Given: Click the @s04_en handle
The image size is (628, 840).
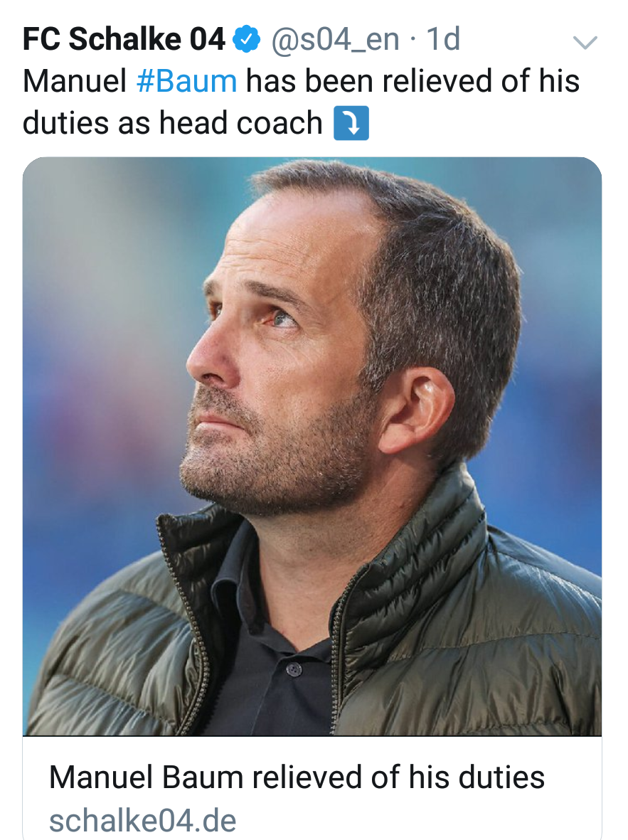Looking at the screenshot, I should (x=336, y=40).
